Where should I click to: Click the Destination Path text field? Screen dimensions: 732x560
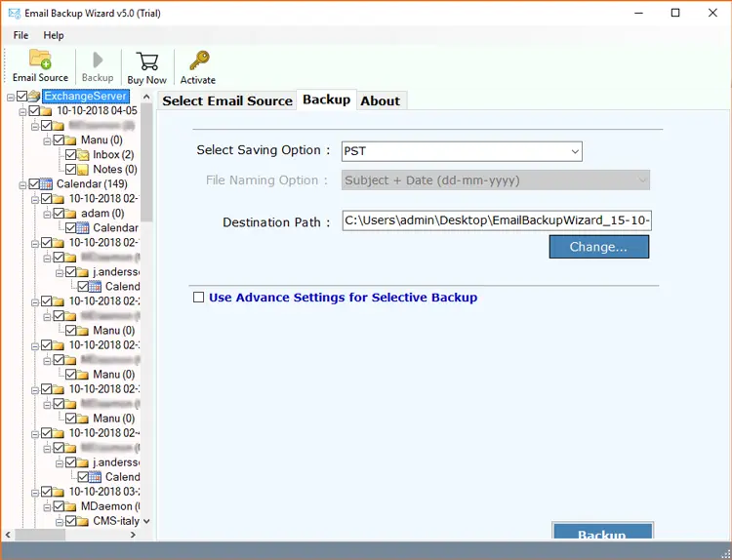[497, 221]
